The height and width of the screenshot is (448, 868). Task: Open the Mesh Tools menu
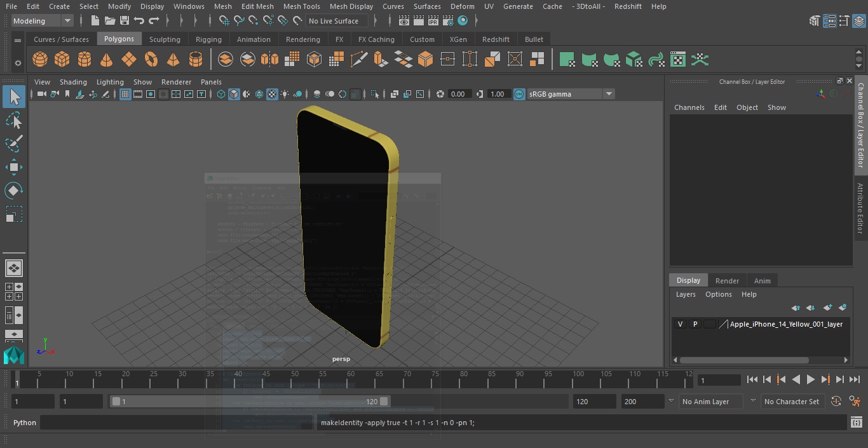(301, 6)
